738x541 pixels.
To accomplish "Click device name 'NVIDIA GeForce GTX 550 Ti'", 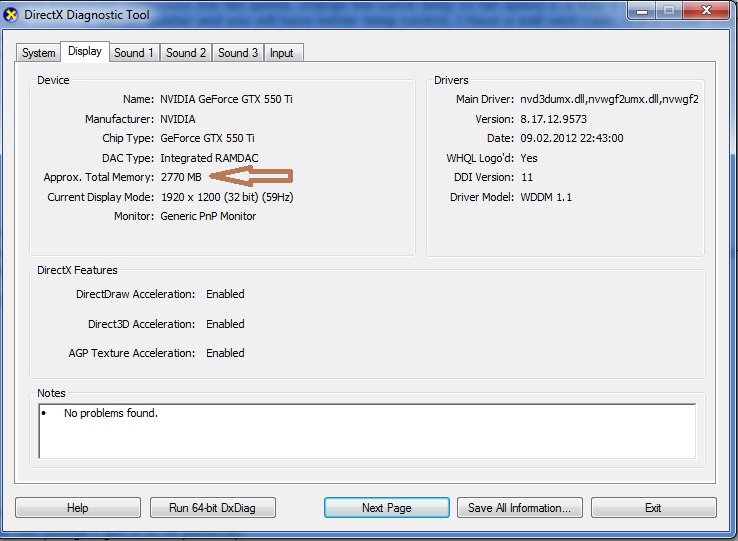I will (x=226, y=99).
